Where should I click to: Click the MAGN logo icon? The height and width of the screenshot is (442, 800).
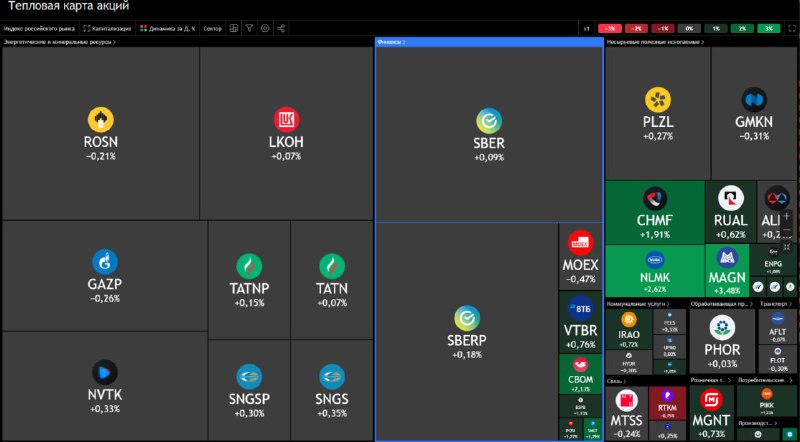tap(727, 258)
